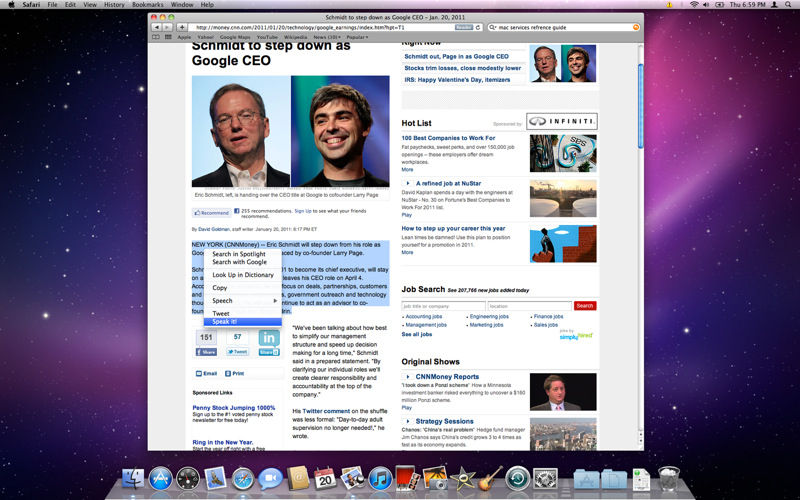Expand the Speech submenu arrow
Image resolution: width=800 pixels, height=500 pixels.
pos(275,301)
